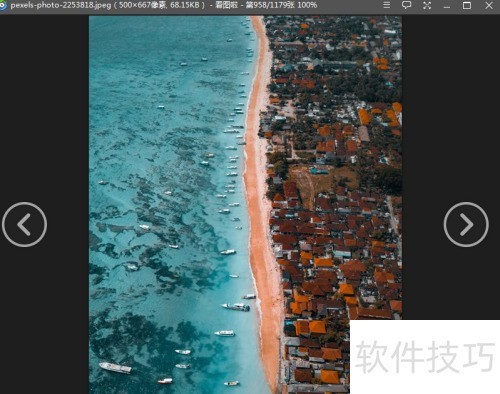500x394 pixels.
Task: Close the image viewer window
Action: (x=489, y=5)
